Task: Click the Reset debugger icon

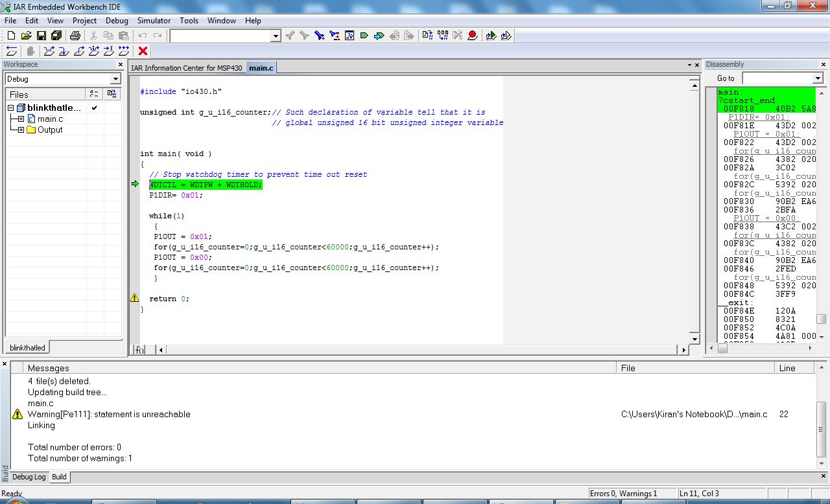Action: [12, 51]
